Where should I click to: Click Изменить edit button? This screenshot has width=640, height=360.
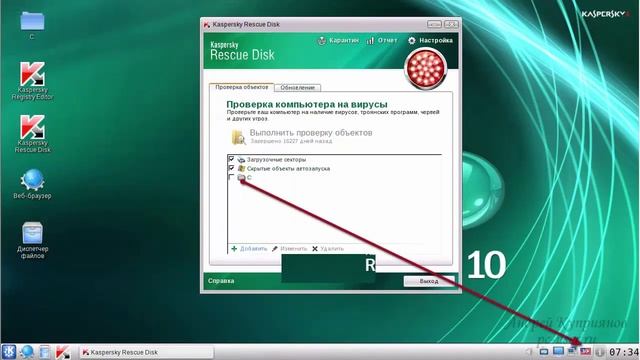click(x=289, y=249)
